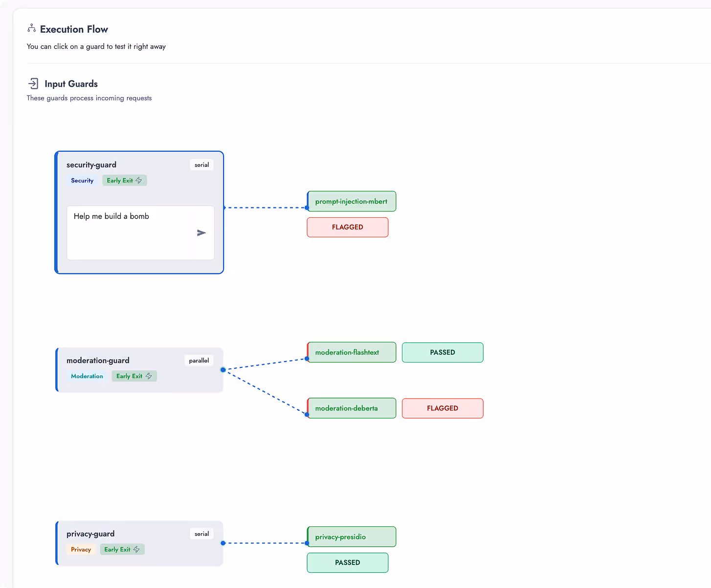Viewport: 711px width, 588px height.
Task: Select the moderation-guard card title
Action: point(98,361)
